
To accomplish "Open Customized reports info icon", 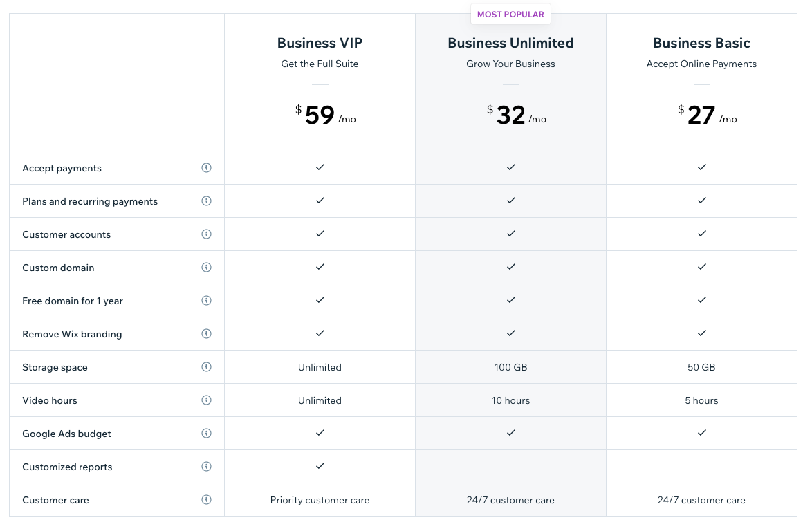I will (x=206, y=467).
